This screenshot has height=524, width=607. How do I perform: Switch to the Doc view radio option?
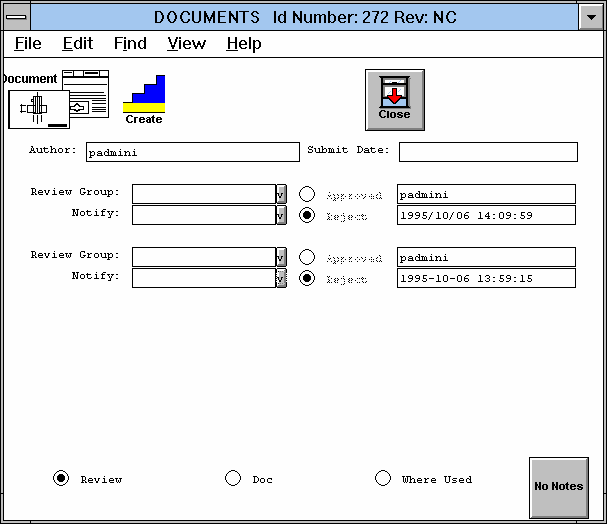coord(233,479)
